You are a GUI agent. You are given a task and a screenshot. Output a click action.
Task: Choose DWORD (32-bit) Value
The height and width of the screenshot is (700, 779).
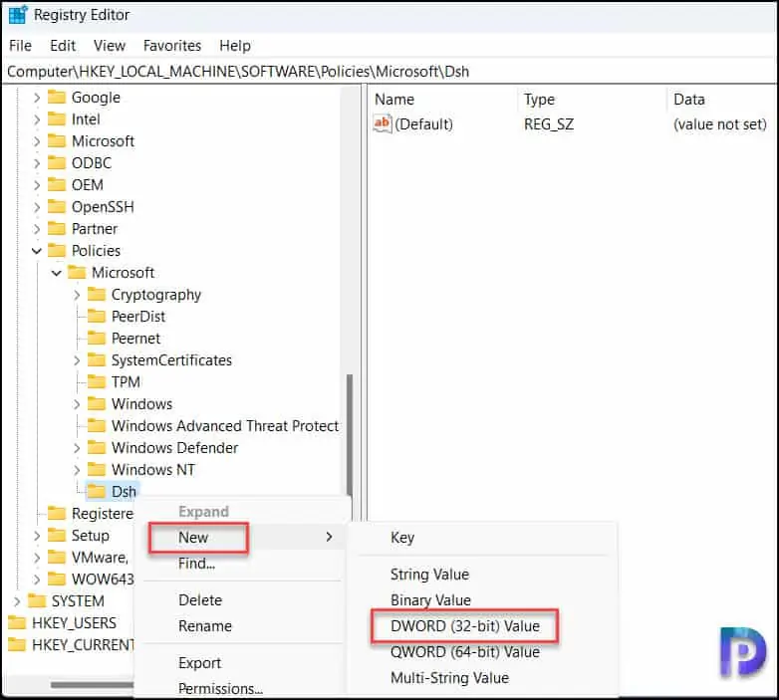tap(464, 626)
